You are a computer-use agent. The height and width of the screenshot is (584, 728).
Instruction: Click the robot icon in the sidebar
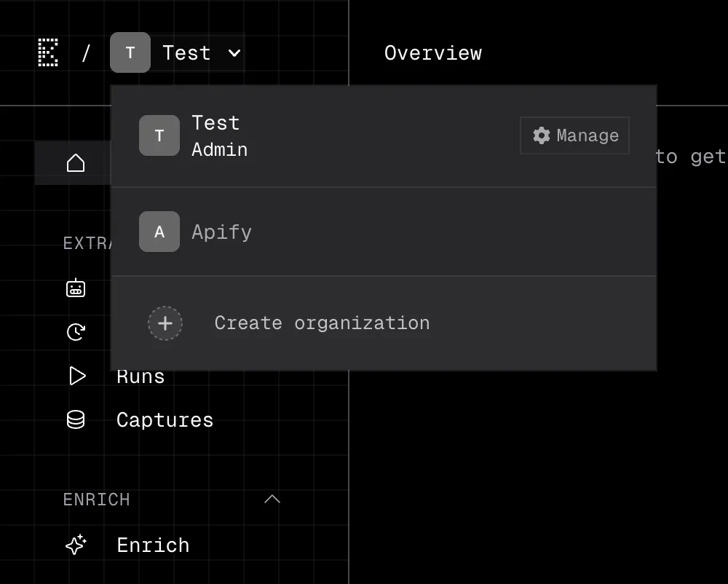pos(75,288)
